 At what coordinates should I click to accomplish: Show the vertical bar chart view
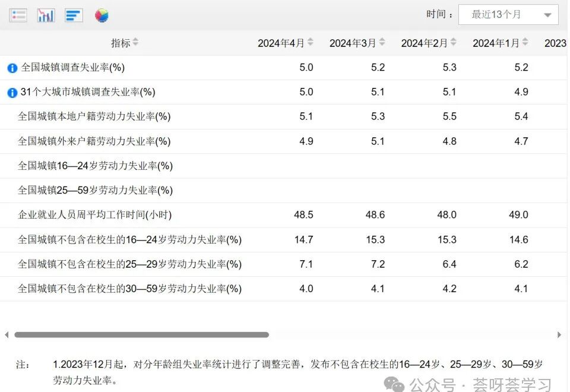click(x=46, y=15)
